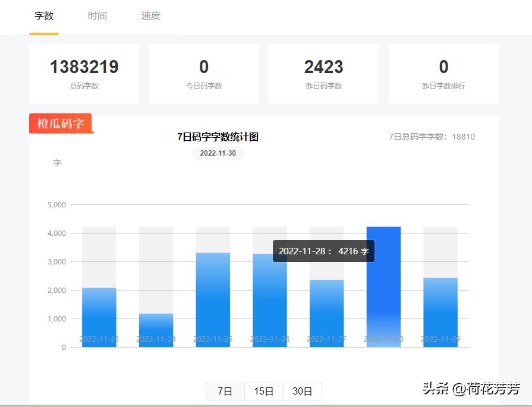532x407 pixels.
Task: Switch chart to 15日 range
Action: coord(264,392)
